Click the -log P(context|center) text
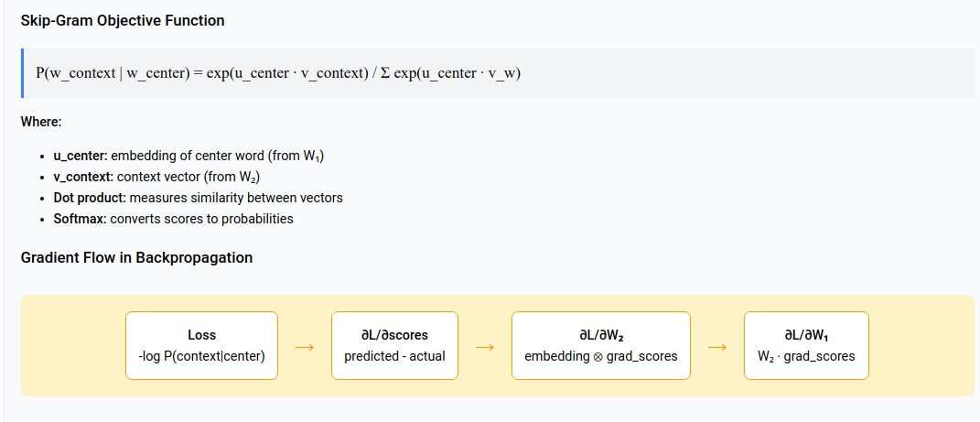 point(202,356)
